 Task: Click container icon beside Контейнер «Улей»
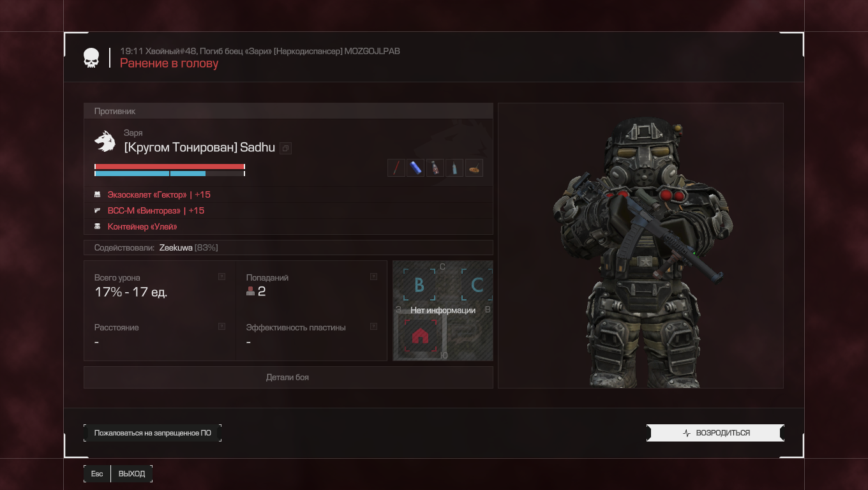click(x=98, y=226)
